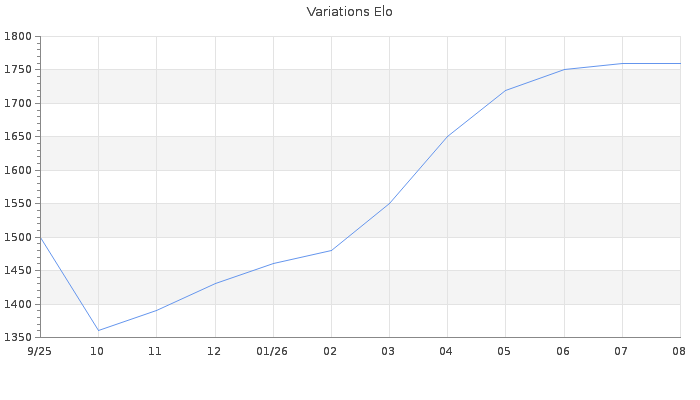This screenshot has height=400, width=700.
Task: Click the line's data point at 07
Action: (x=622, y=63)
